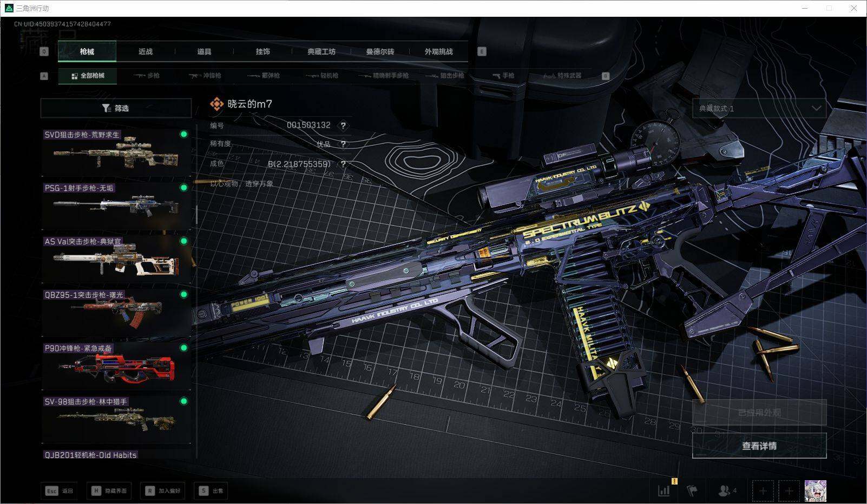
Task: Click the green status dot on SVD skin
Action: coord(183,134)
